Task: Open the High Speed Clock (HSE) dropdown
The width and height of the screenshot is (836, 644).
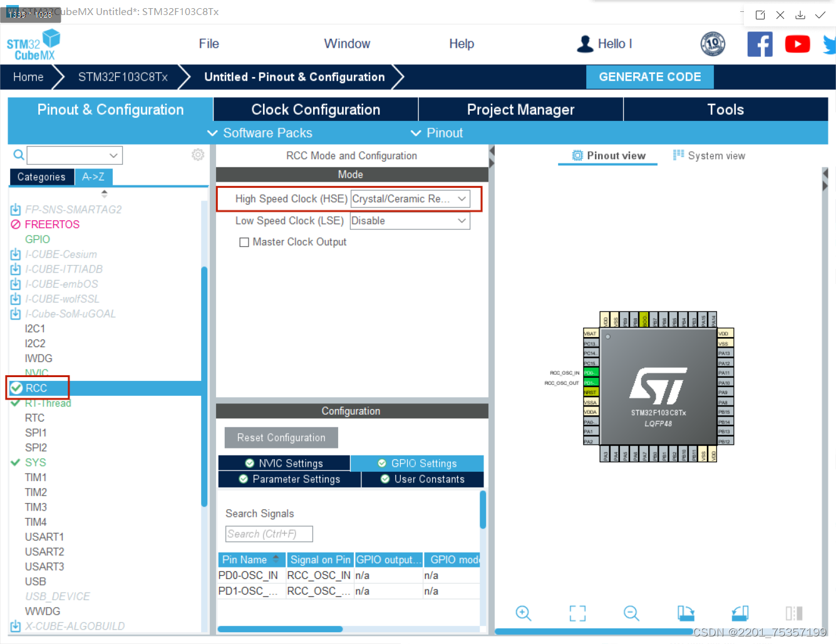Action: (410, 199)
